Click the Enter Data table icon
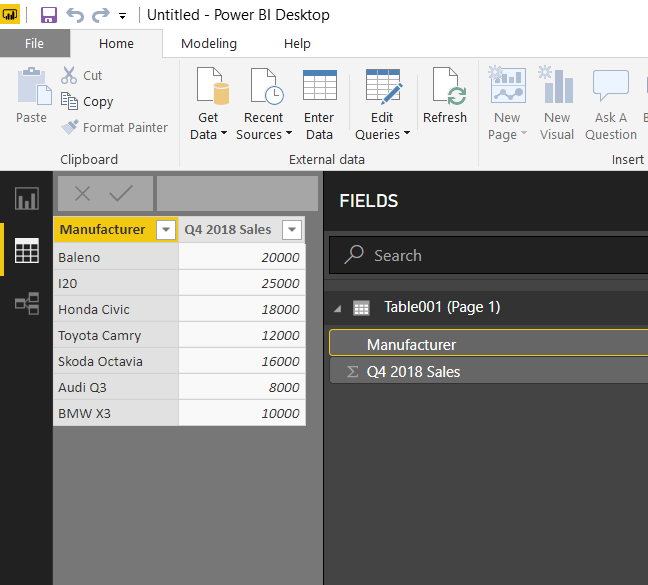The width and height of the screenshot is (648, 585). 319,85
